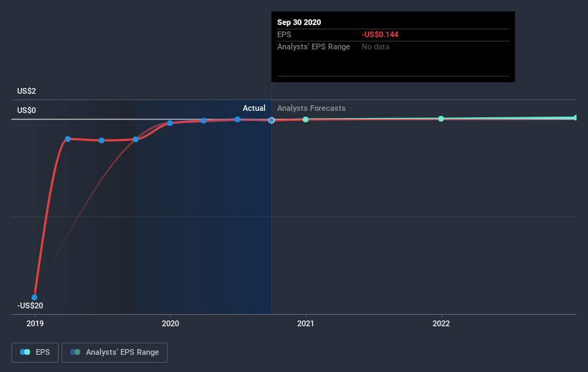Click the EPS data point at the start of 2020

170,123
